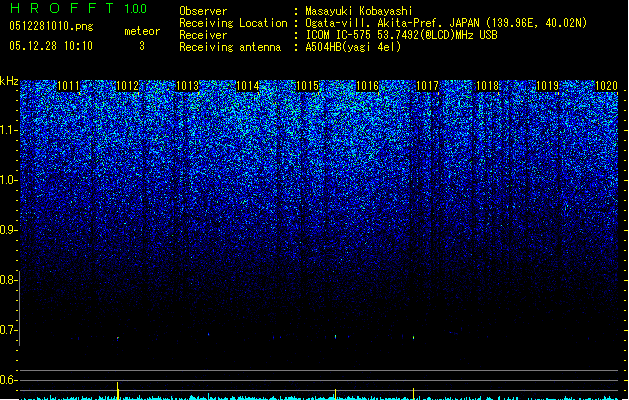
Task: Click the 1019 time marker
Action: tap(548, 86)
